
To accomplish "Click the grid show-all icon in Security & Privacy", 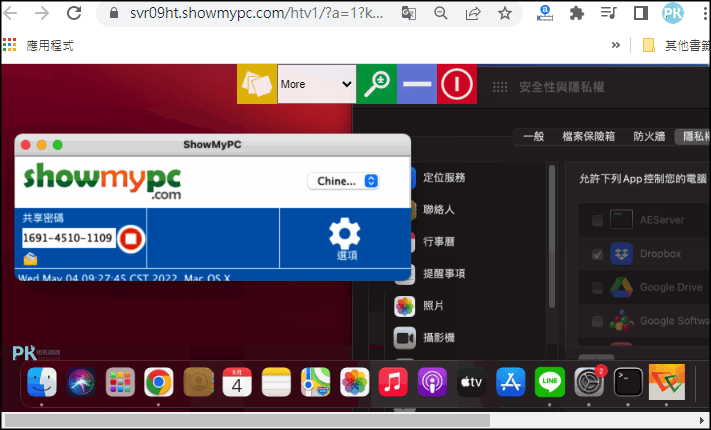I will [x=500, y=87].
